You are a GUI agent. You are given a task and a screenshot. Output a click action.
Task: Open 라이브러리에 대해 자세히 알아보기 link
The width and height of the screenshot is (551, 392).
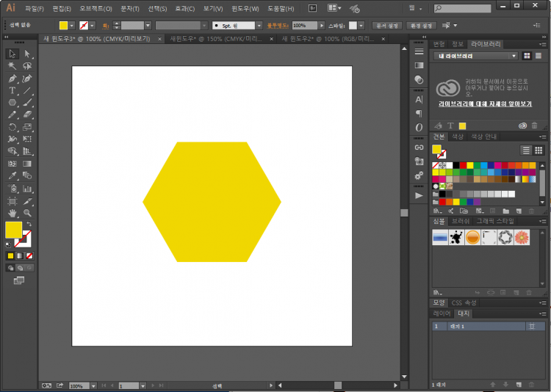pyautogui.click(x=483, y=104)
